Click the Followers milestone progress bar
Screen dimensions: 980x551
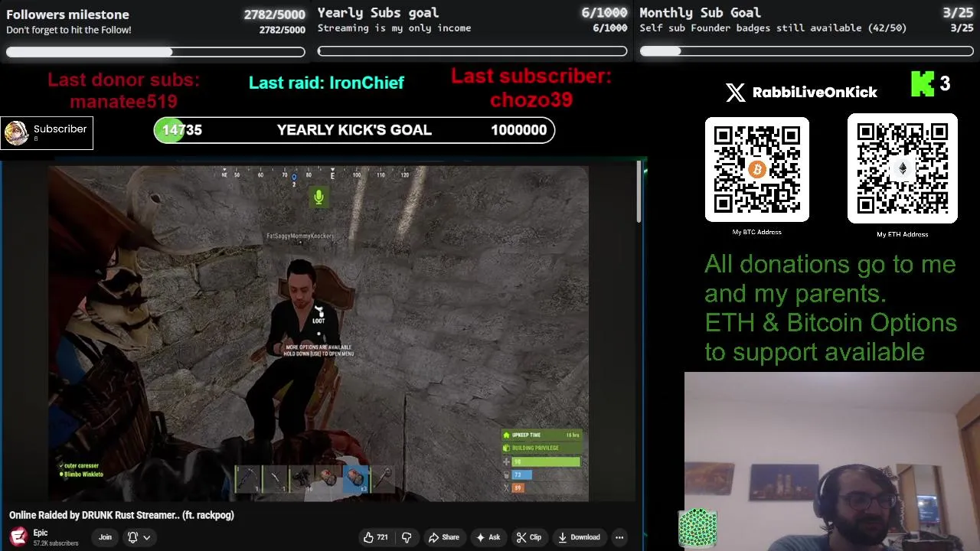155,52
